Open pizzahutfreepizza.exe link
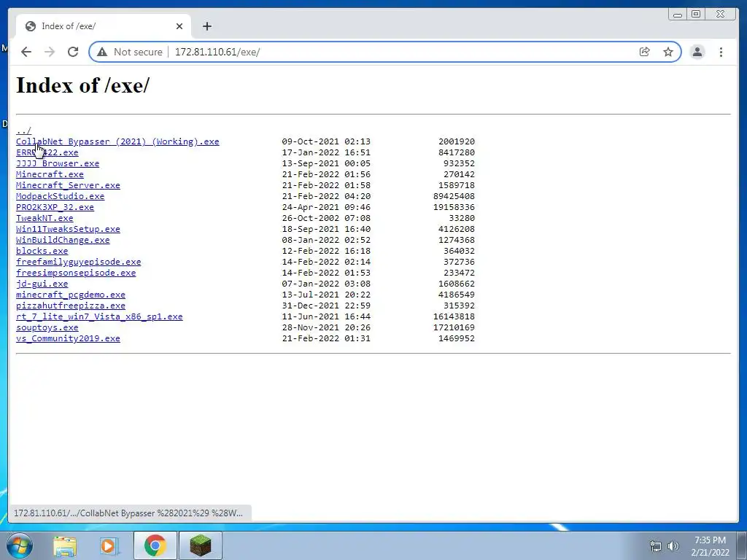 (71, 306)
